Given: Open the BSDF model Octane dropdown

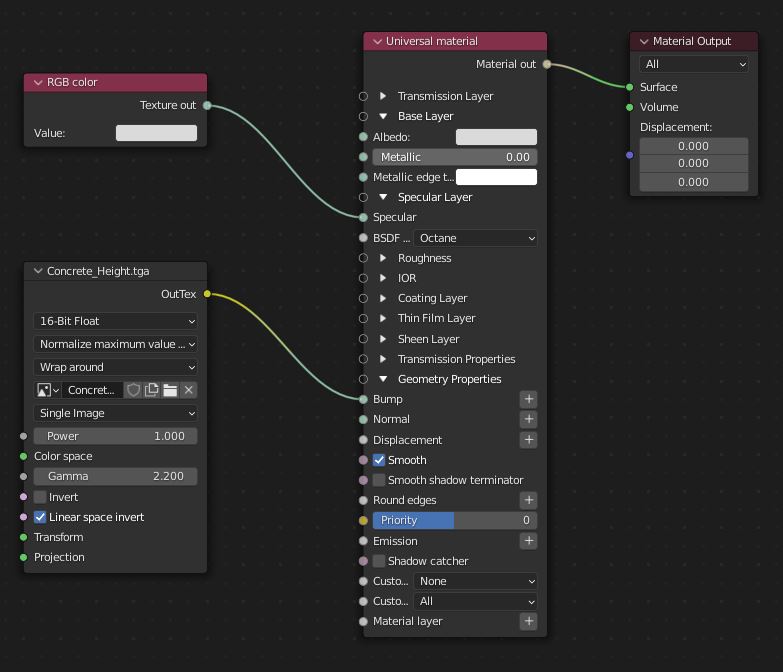Looking at the screenshot, I should click(x=475, y=238).
